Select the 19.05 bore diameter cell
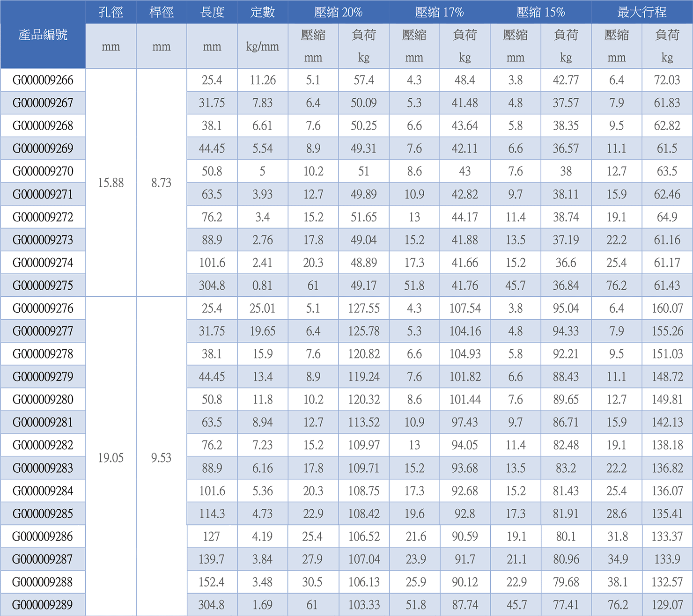This screenshot has width=693, height=616. 111,457
